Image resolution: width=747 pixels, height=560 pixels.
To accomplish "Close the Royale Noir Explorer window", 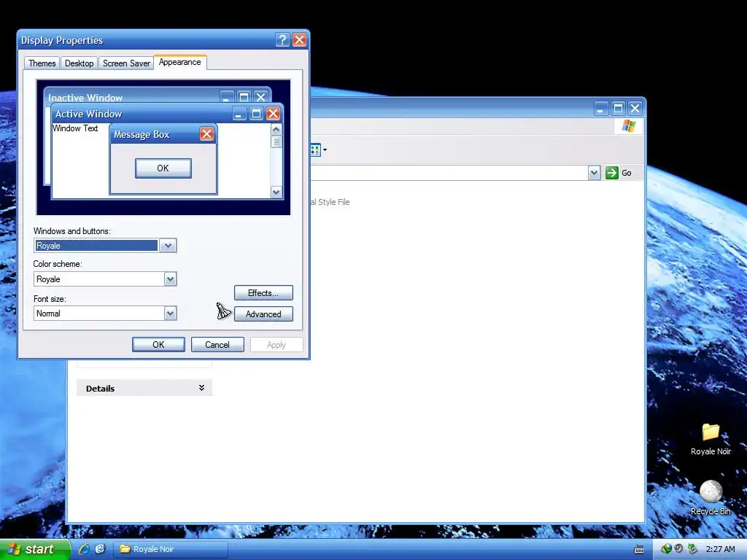I will point(635,109).
